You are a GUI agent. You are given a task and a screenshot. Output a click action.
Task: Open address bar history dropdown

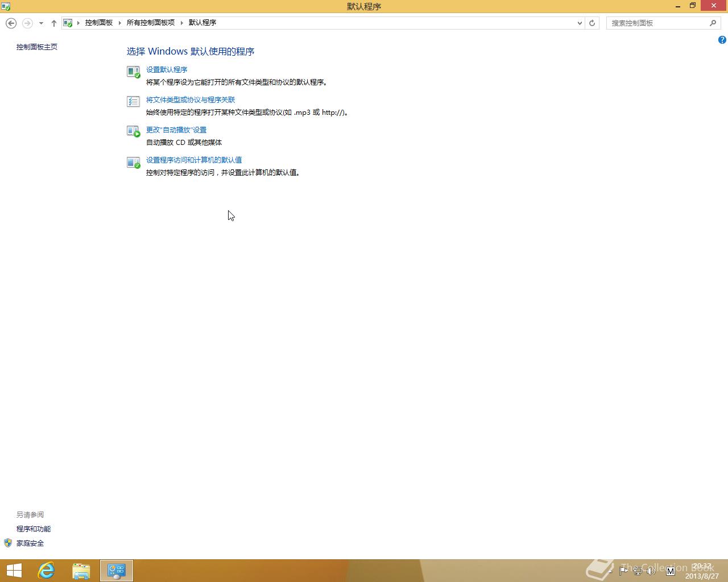pos(580,23)
